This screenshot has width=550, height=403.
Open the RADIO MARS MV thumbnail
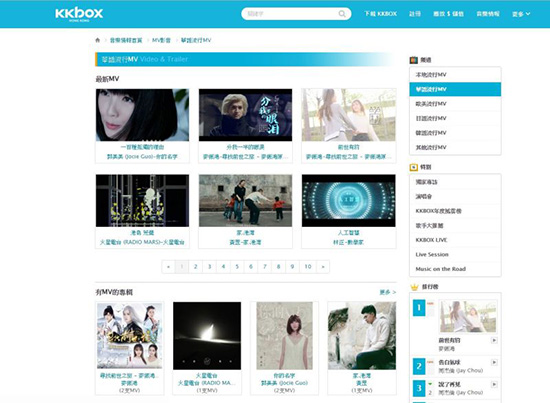[x=142, y=201]
